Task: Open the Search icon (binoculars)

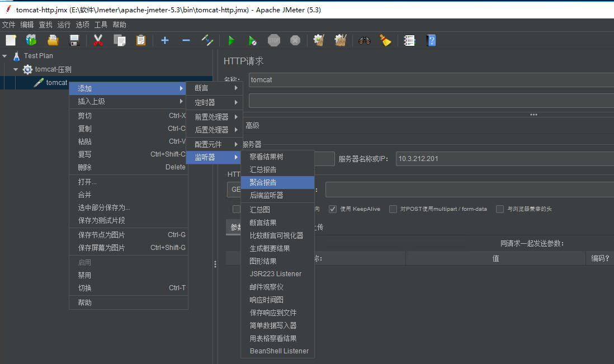Action: [362, 40]
